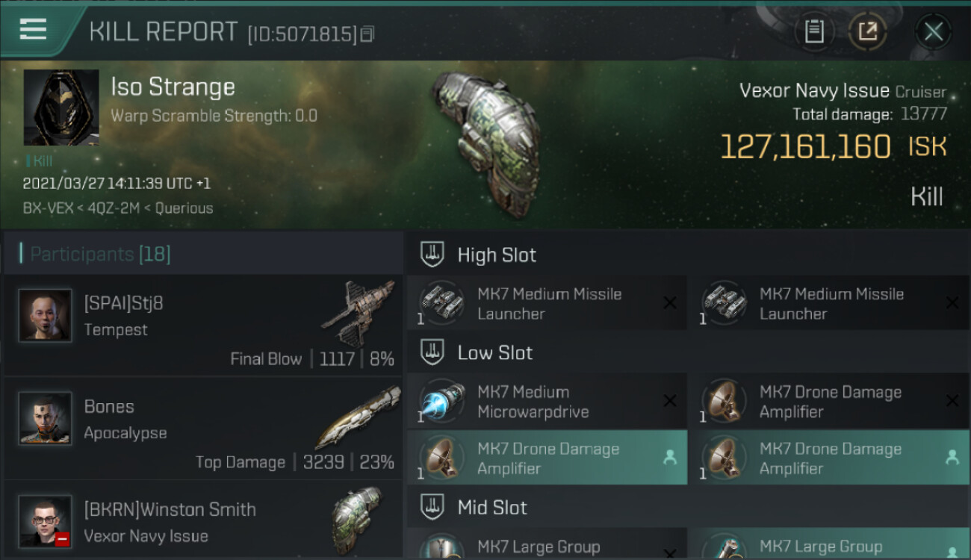Select the Bones participant entry

coord(203,428)
